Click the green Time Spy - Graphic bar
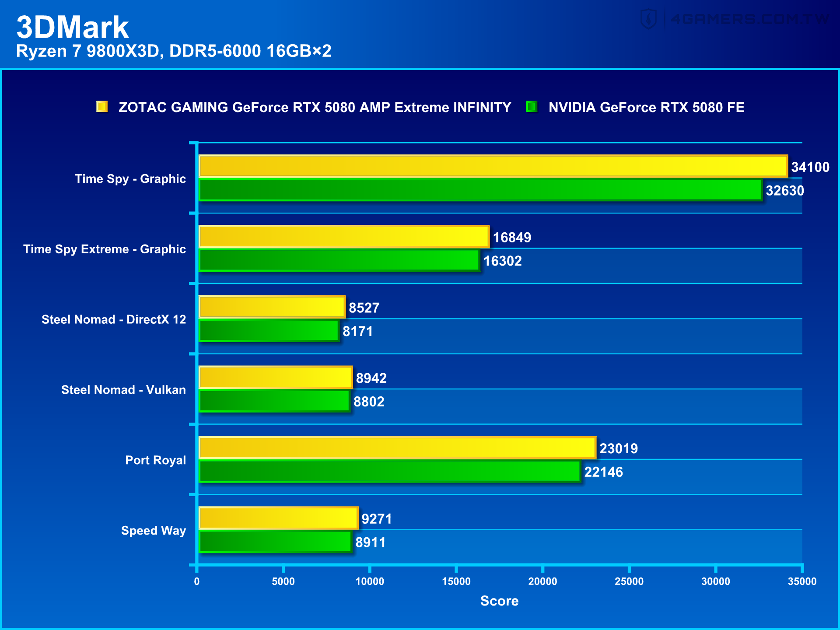This screenshot has height=630, width=840. (x=480, y=190)
